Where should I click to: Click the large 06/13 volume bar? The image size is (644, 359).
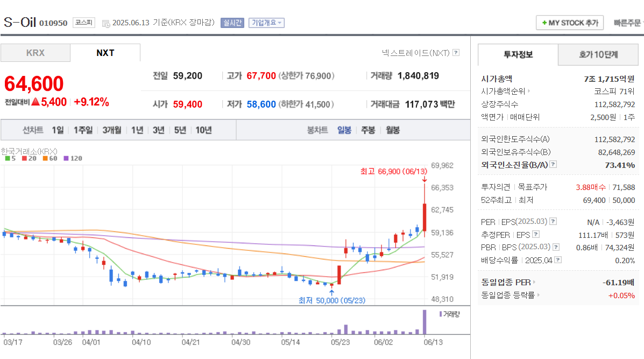click(424, 322)
